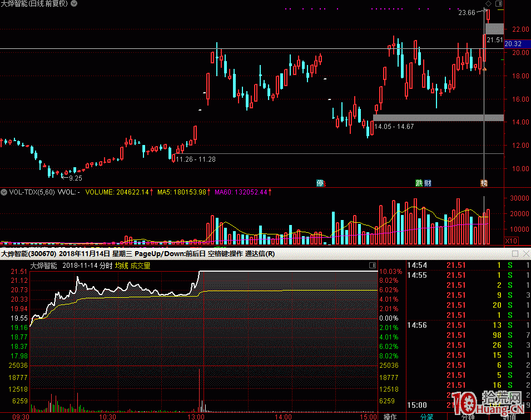Expand VOL-TDX indicator dropdown arrow
This screenshot has width=531, height=420.
click(x=4, y=192)
